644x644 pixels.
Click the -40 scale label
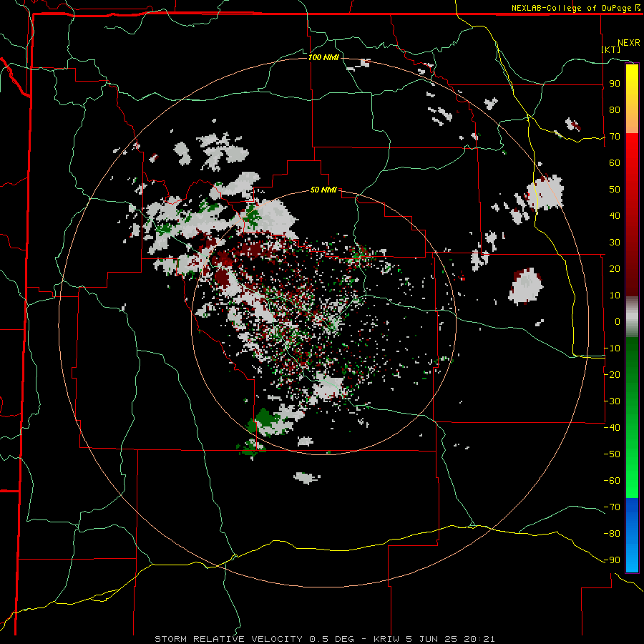(x=612, y=428)
